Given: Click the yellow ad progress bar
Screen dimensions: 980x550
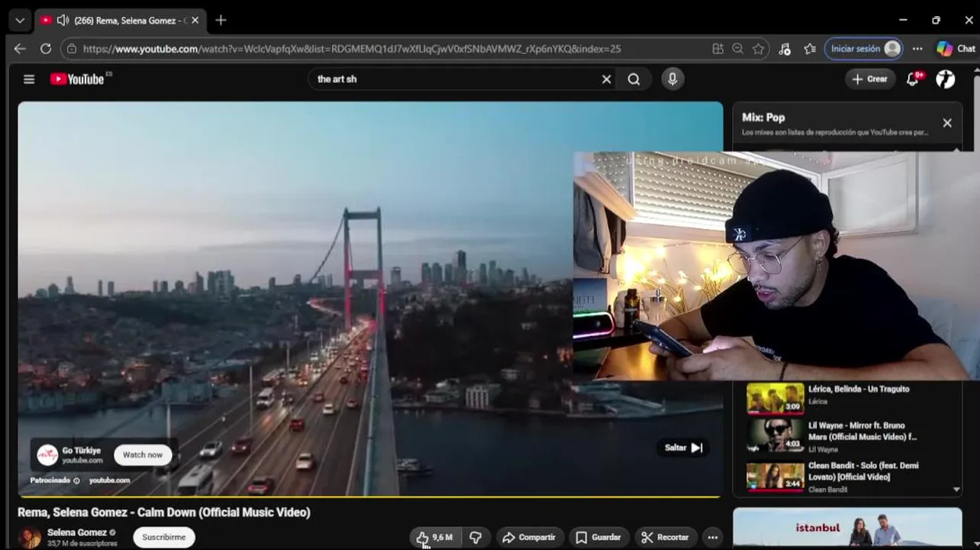Looking at the screenshot, I should [369, 497].
